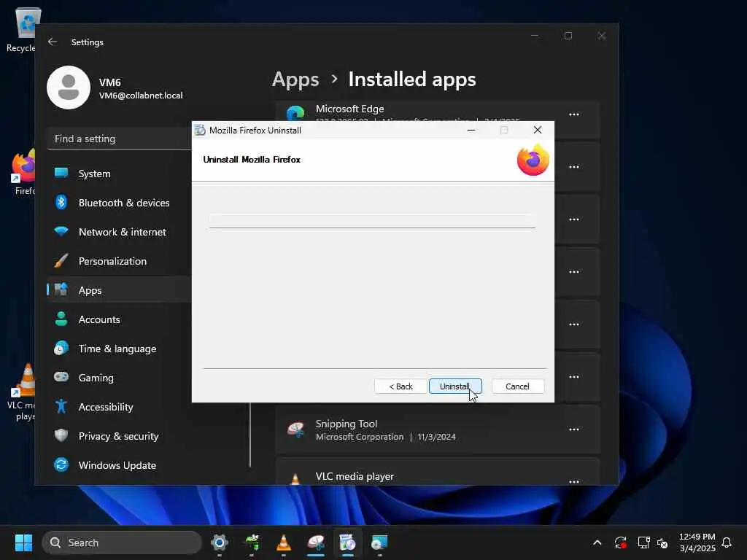Click taskbar Search box
Image resolution: width=747 pixels, height=560 pixels.
tap(122, 542)
